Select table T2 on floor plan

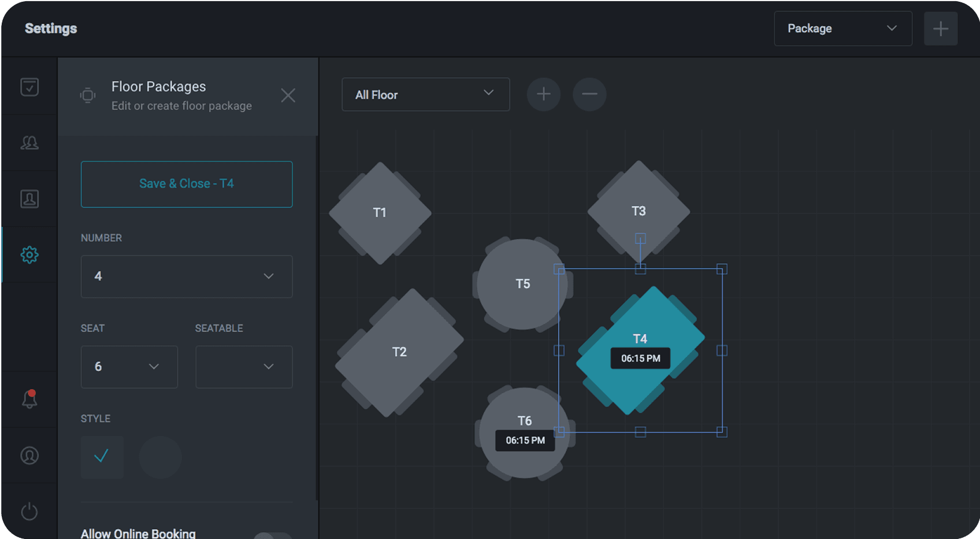tap(399, 352)
